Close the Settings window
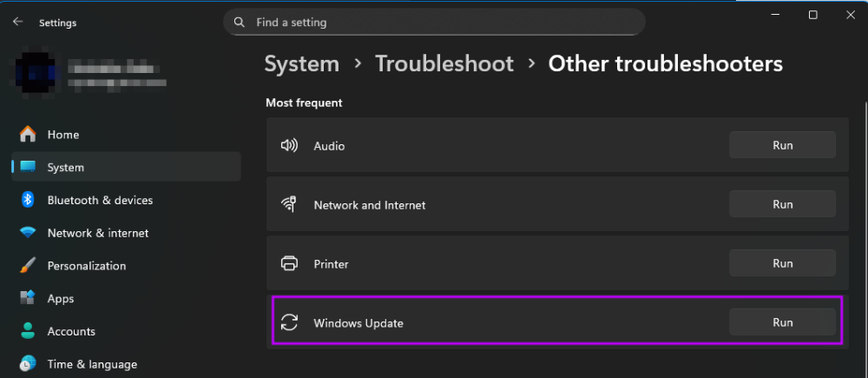This screenshot has width=868, height=378. tap(851, 15)
